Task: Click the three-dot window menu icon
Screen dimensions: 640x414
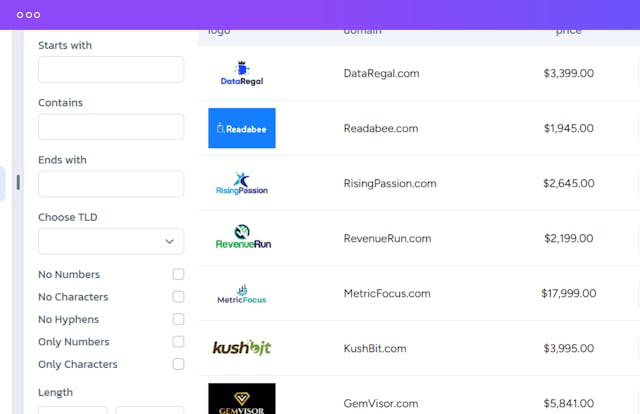Action: [29, 15]
